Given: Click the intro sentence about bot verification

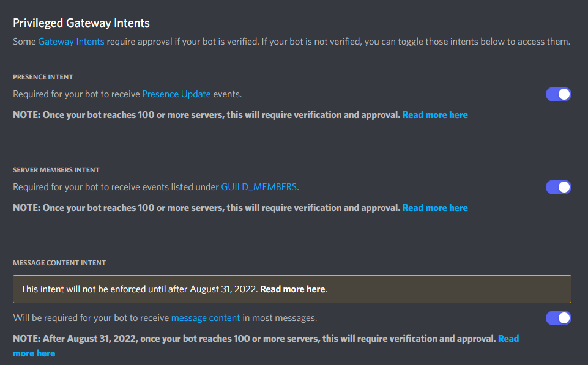Looking at the screenshot, I should coord(291,41).
